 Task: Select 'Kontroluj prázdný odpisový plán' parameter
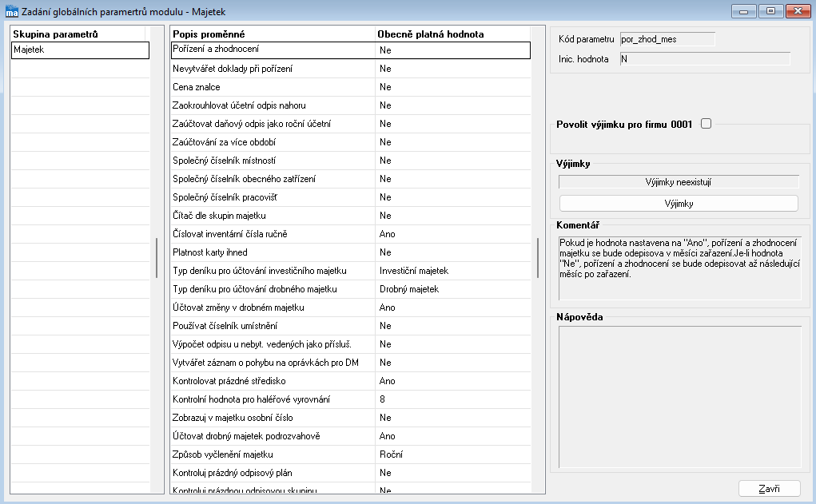click(351, 473)
